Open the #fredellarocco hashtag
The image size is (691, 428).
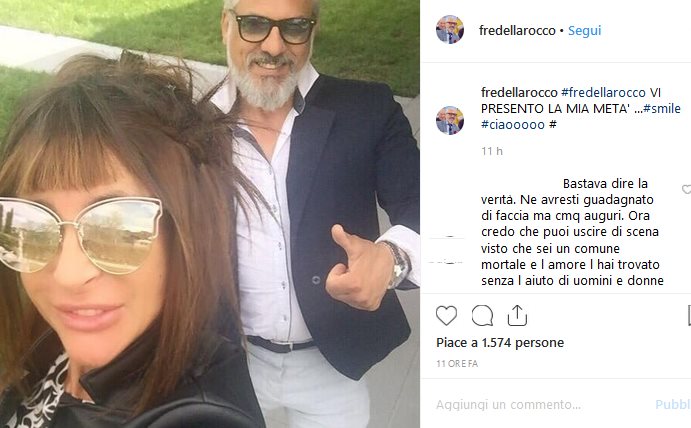click(x=603, y=93)
